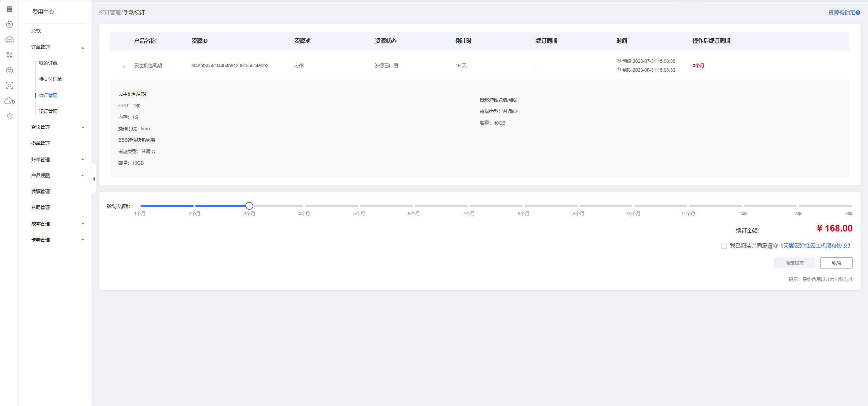This screenshot has height=406, width=868.
Task: Open 退订管理 in the sidebar
Action: pyautogui.click(x=48, y=111)
